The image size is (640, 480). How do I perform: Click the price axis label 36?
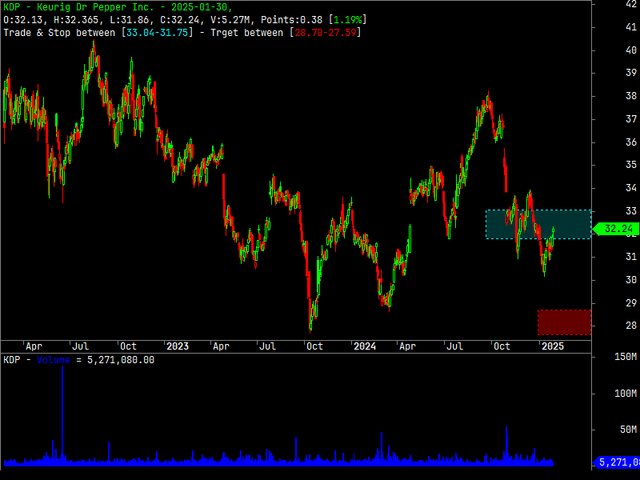tap(631, 142)
